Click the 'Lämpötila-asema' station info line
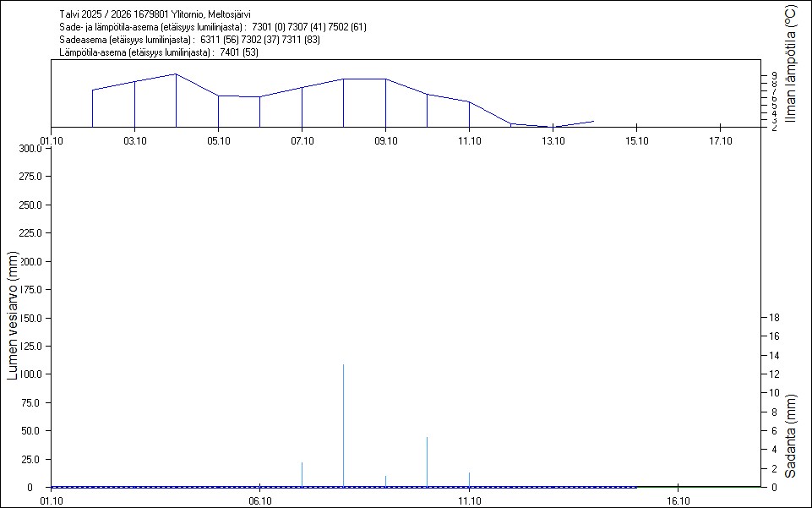The height and width of the screenshot is (508, 812). [x=159, y=52]
